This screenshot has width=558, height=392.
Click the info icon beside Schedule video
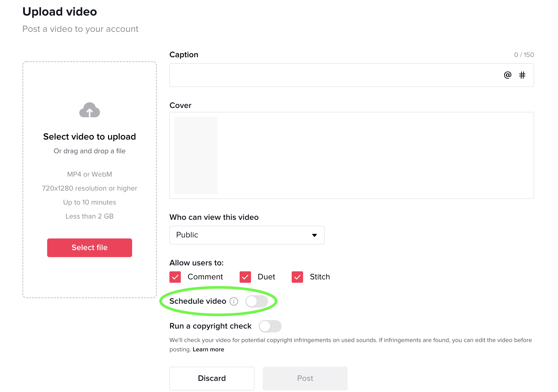[x=234, y=301]
